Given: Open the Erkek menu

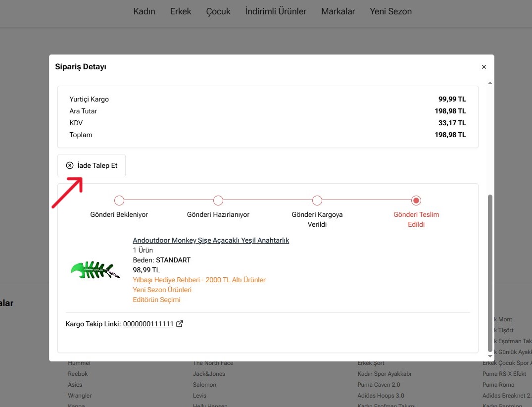Looking at the screenshot, I should tap(181, 11).
